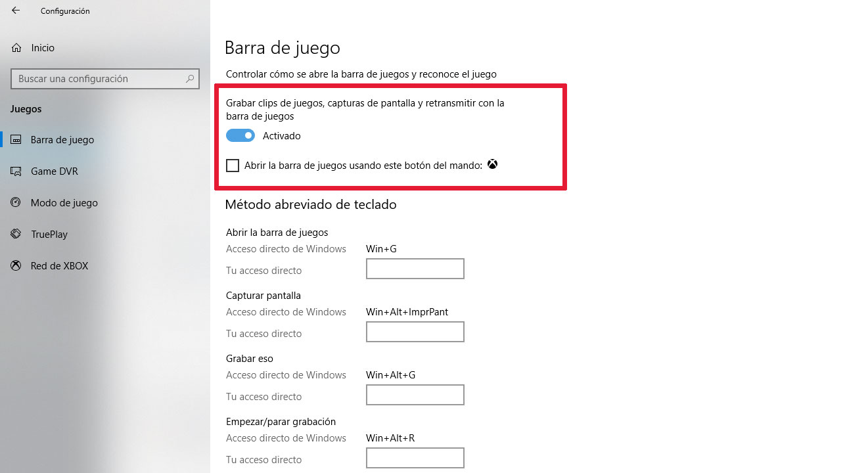Image resolution: width=868 pixels, height=473 pixels.
Task: Click the Xbox controller button icon
Action: point(492,165)
